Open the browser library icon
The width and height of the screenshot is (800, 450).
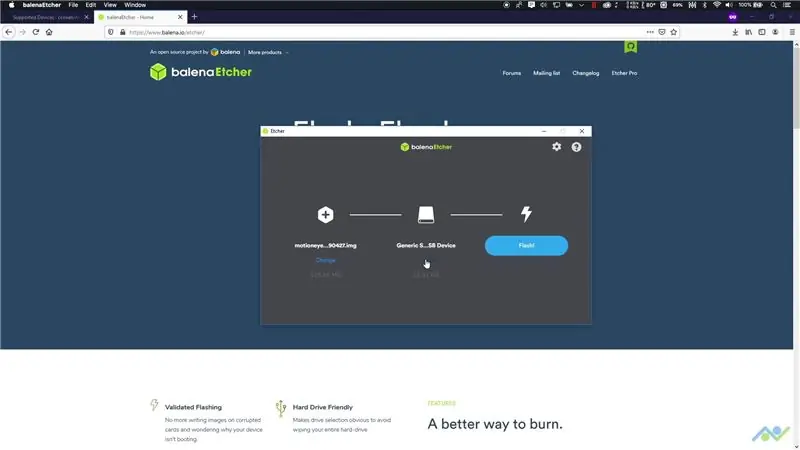[748, 32]
